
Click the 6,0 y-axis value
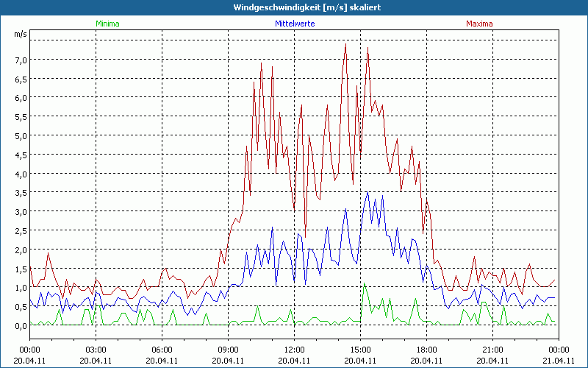pyautogui.click(x=21, y=98)
